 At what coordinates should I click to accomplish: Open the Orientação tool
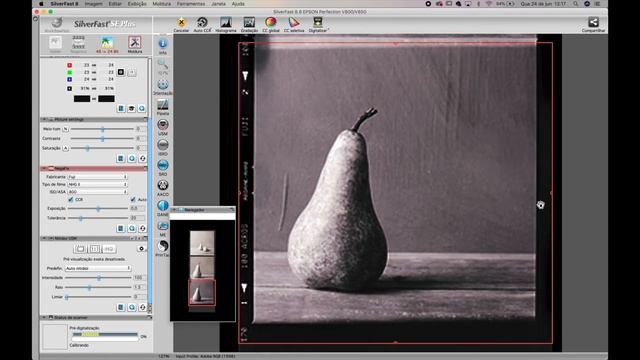pos(162,87)
